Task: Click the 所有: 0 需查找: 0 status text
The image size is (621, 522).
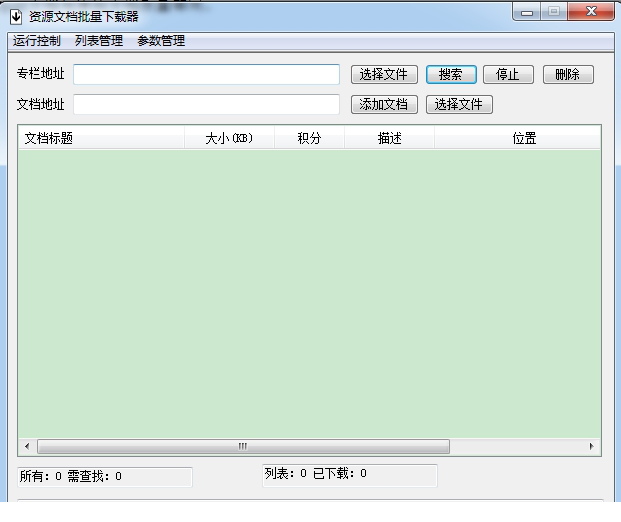Action: click(x=71, y=476)
